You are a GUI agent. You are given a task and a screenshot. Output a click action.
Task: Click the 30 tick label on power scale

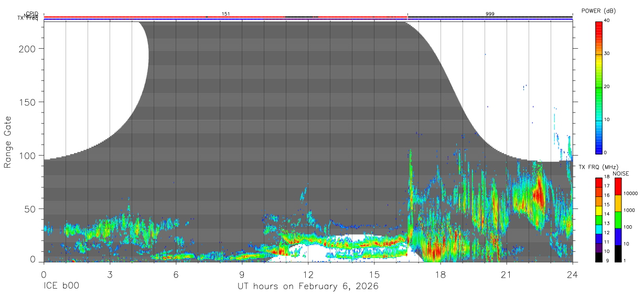pos(607,53)
